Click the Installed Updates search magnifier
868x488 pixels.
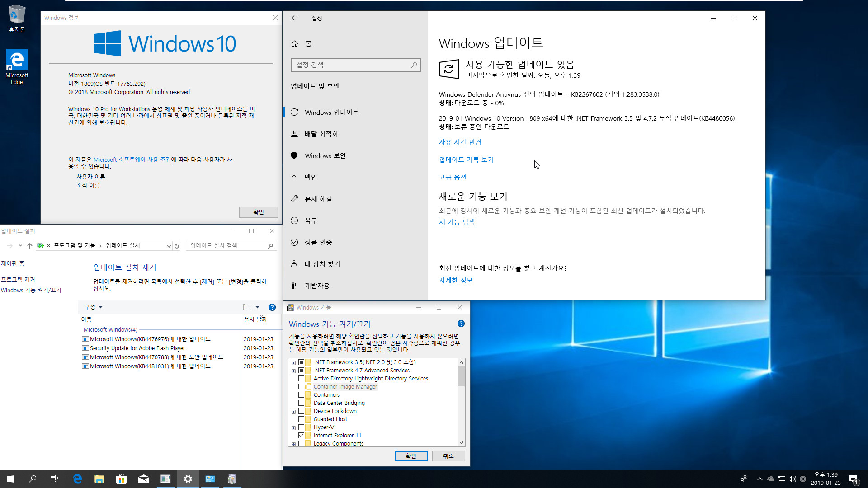click(270, 246)
